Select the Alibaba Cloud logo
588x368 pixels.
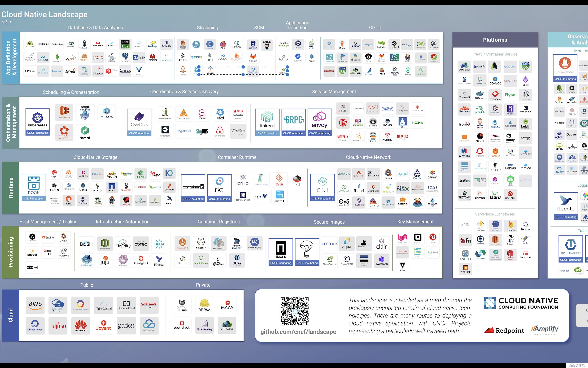pos(126,305)
